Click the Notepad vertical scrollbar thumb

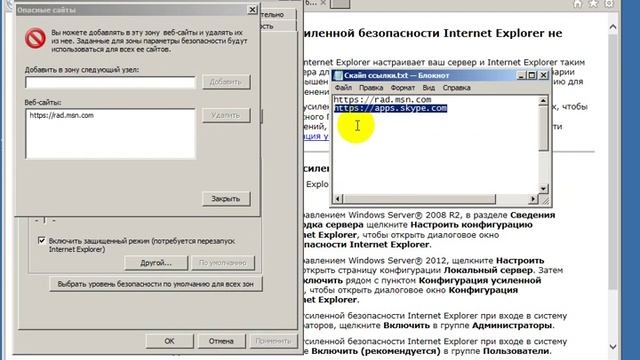click(543, 128)
